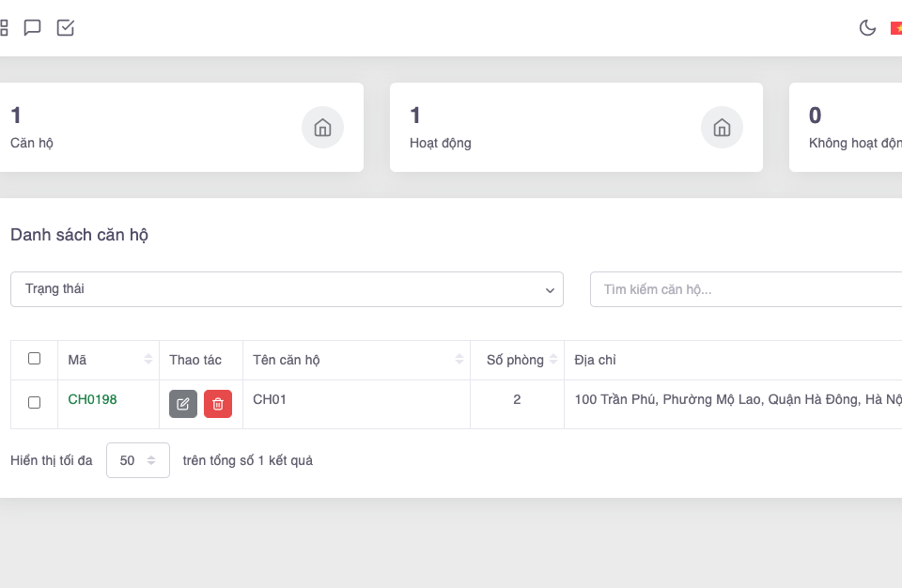Click the Địa chỉ column header
This screenshot has height=588, width=902.
point(595,360)
